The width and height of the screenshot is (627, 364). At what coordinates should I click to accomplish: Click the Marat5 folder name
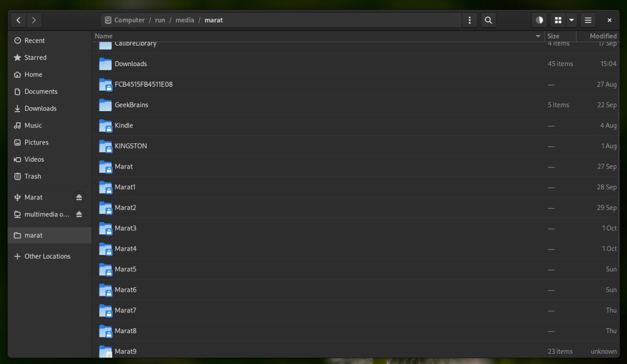point(125,269)
